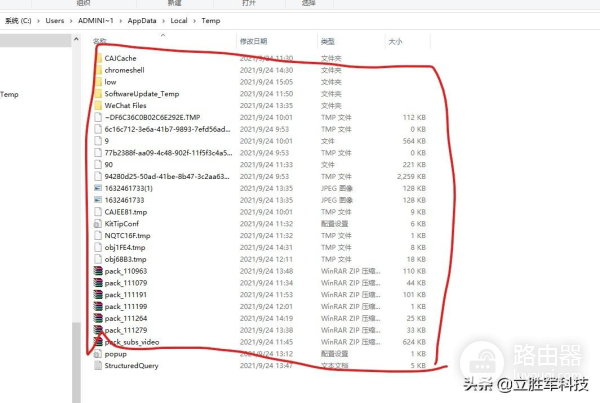
Task: Click the navigation pane scrollbar thumb
Action: tap(76, 362)
